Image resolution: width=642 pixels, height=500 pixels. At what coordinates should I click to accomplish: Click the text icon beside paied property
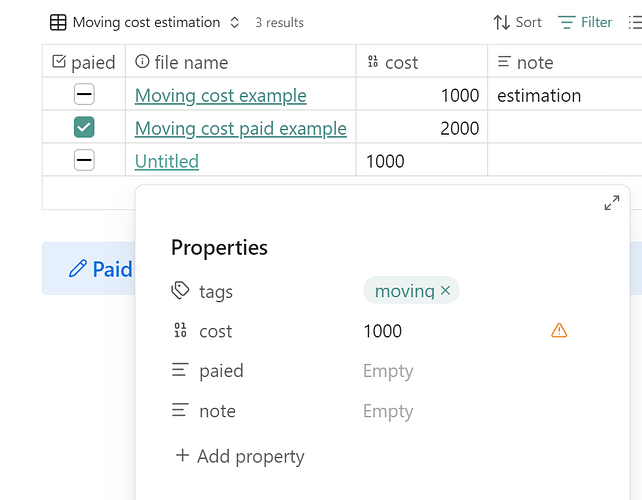pos(180,371)
